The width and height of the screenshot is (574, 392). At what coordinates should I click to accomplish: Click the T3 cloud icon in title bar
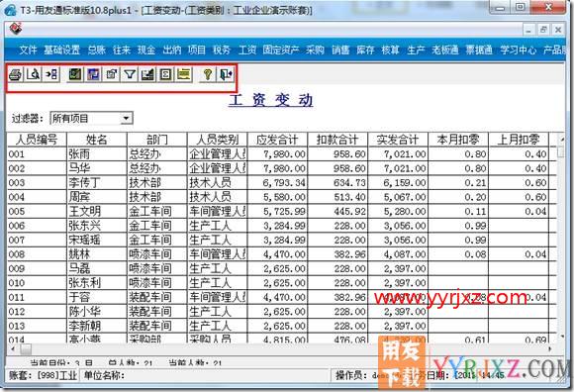click(10, 9)
